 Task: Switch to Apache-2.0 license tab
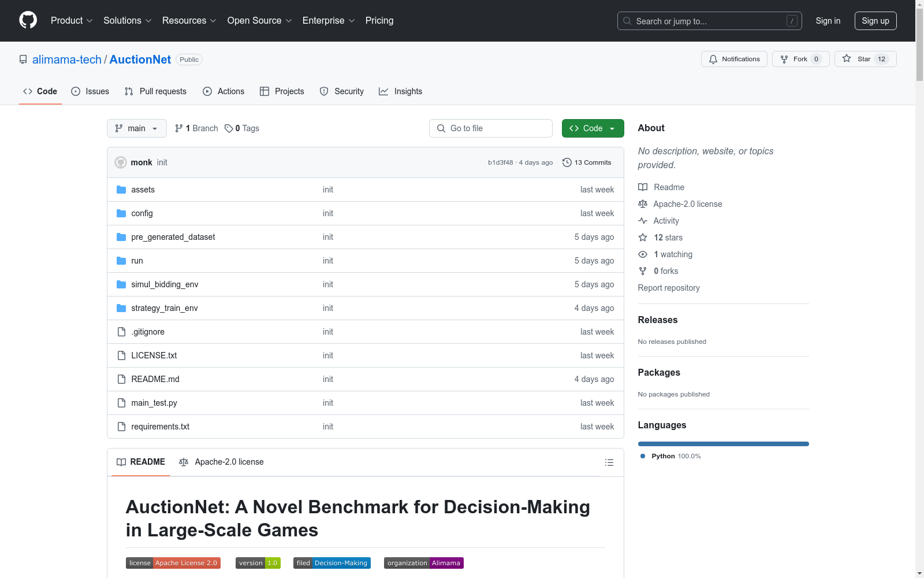(222, 462)
